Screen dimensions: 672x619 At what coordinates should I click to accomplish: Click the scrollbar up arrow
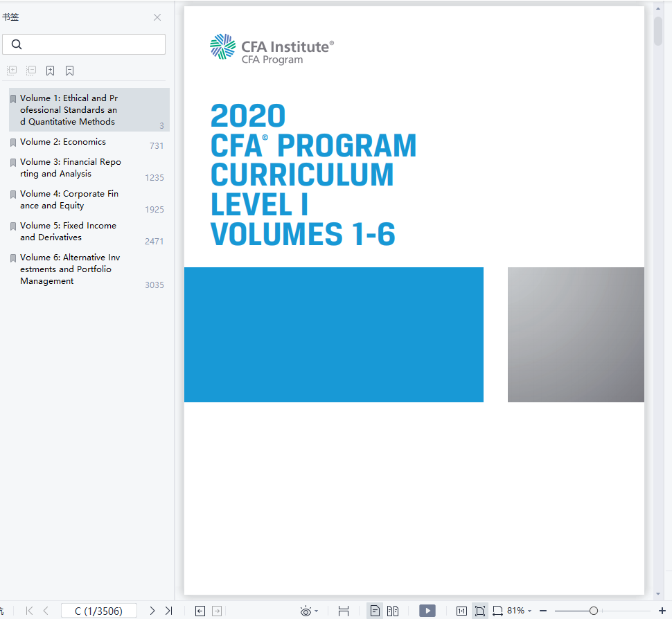tap(658, 8)
